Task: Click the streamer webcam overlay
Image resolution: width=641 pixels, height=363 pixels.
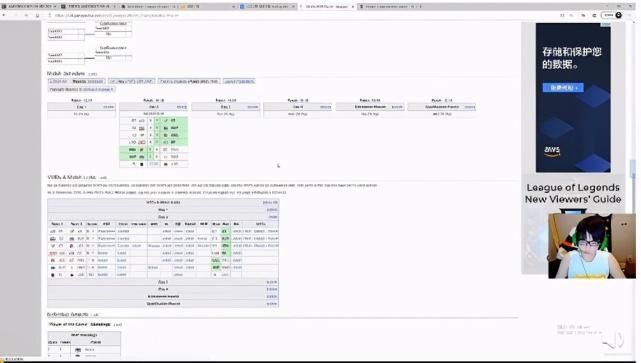Action: pos(592,246)
